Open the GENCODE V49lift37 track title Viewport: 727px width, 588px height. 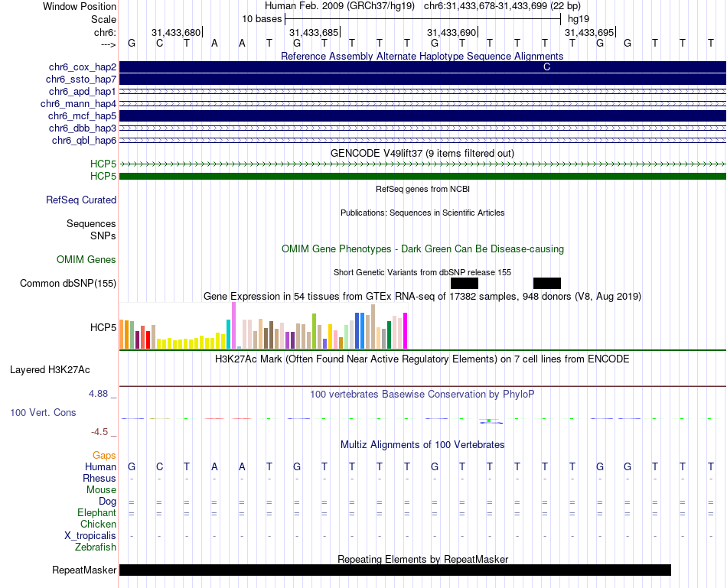click(422, 154)
